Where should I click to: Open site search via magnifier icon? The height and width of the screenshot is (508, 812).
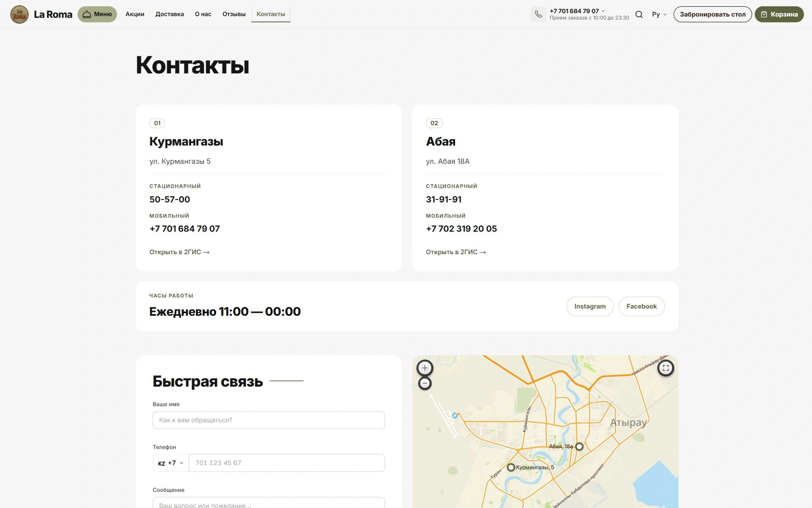pyautogui.click(x=639, y=14)
